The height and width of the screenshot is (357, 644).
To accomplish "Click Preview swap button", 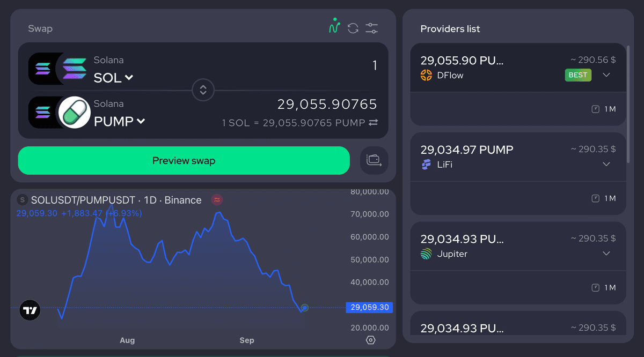I will tap(184, 160).
